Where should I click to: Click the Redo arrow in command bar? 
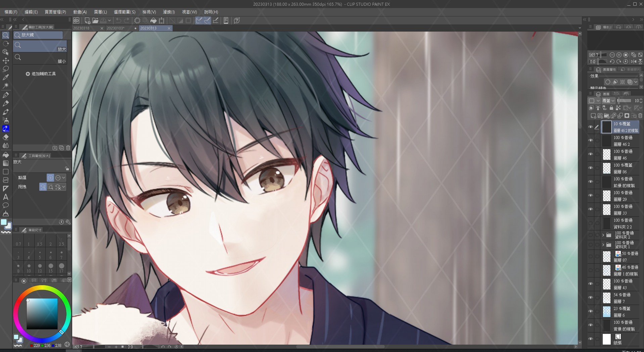point(127,20)
